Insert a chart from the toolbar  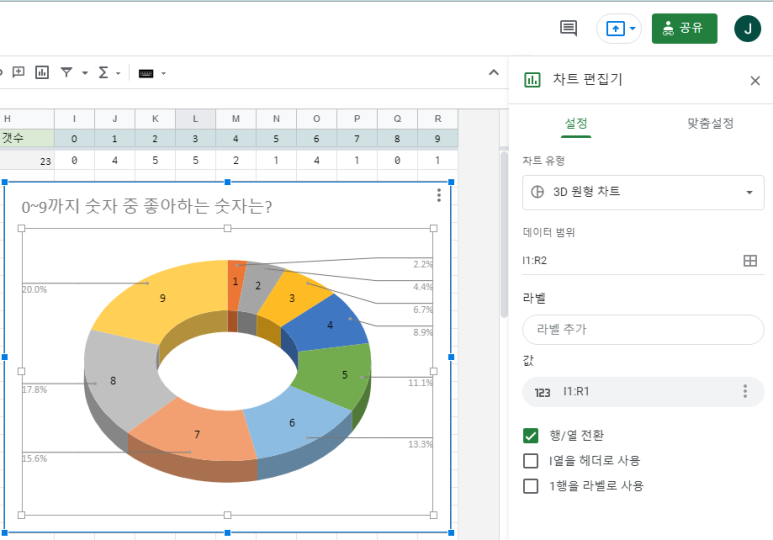[42, 72]
